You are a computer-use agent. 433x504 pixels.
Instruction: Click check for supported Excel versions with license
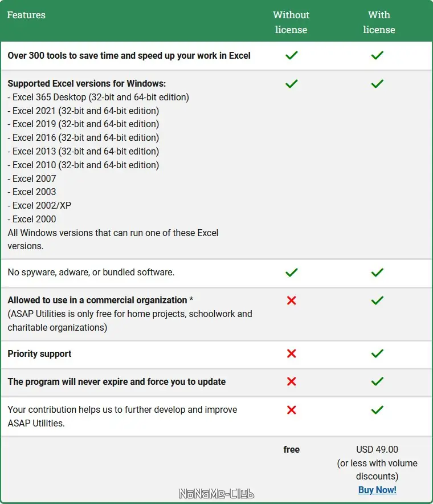(377, 84)
